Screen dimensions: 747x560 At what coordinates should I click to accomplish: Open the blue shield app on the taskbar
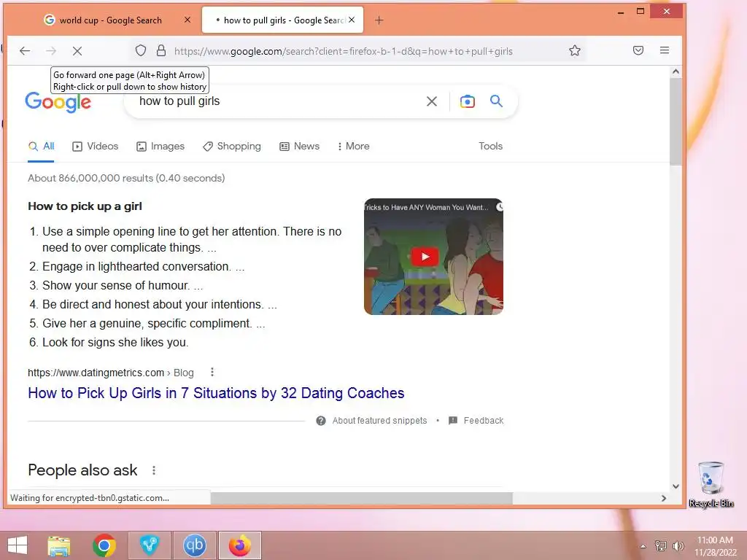[x=149, y=545]
